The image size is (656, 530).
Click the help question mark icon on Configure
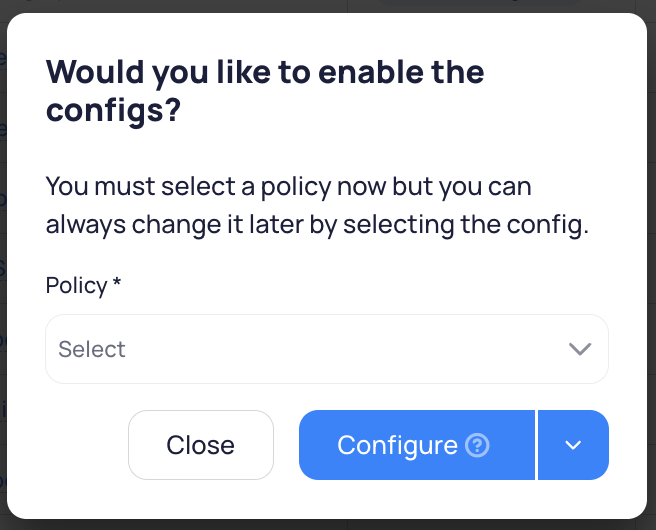pos(477,445)
